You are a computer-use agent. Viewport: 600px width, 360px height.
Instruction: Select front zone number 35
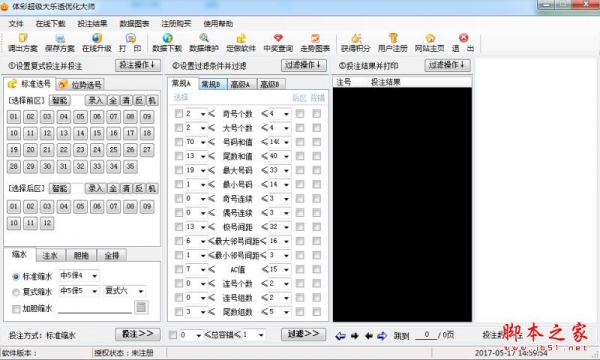(130, 166)
